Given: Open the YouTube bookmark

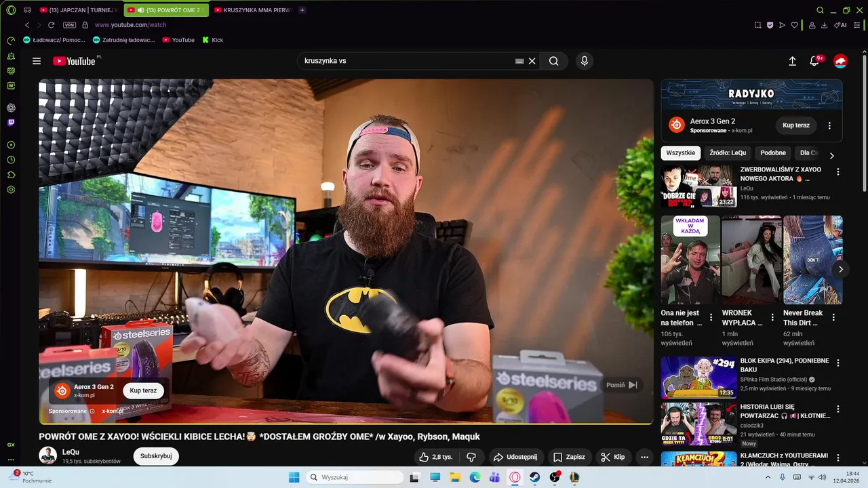Looking at the screenshot, I should pos(178,40).
